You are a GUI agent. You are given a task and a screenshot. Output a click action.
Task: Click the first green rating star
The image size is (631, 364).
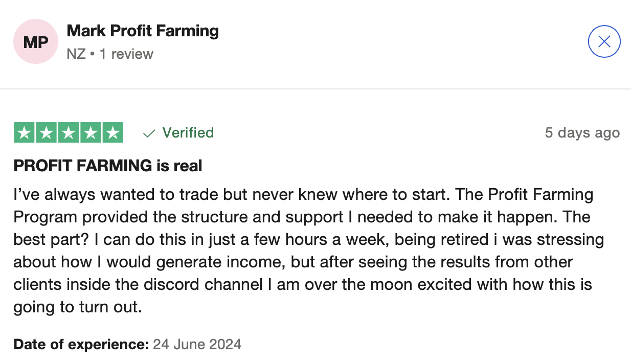[x=24, y=132]
